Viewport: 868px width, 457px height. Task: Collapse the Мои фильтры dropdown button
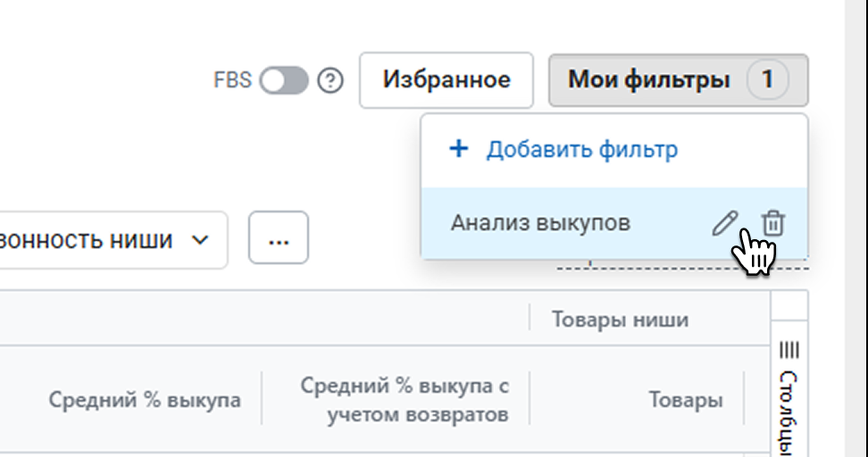[678, 80]
